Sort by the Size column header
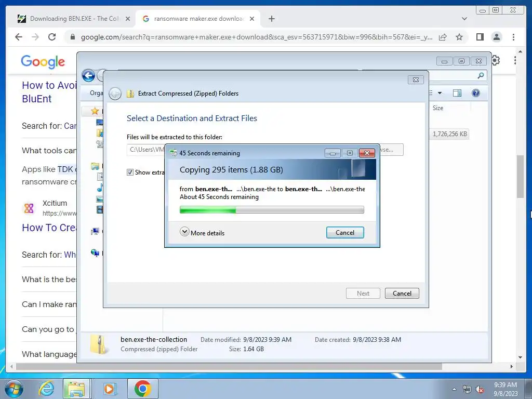The width and height of the screenshot is (532, 399). pyautogui.click(x=437, y=108)
